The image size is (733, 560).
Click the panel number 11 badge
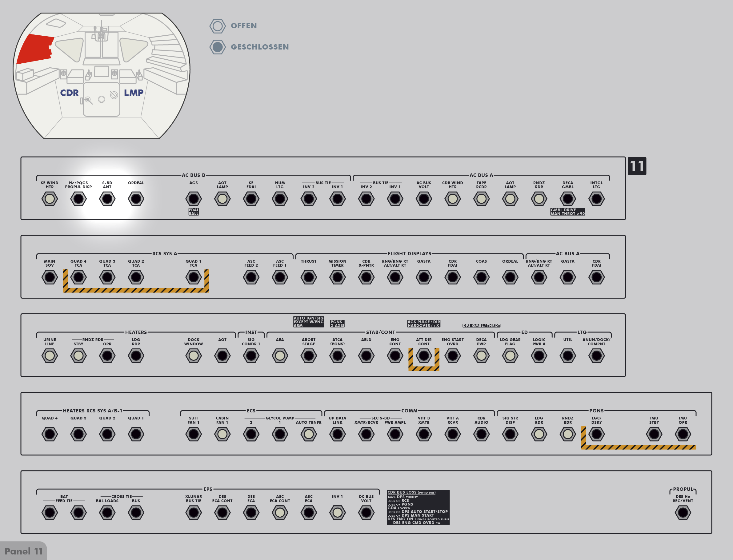[637, 166]
